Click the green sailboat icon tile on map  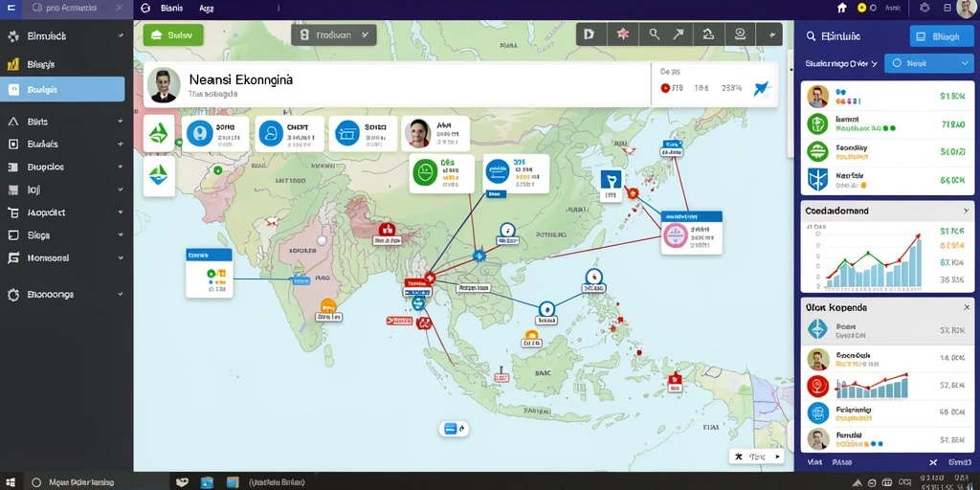click(159, 133)
